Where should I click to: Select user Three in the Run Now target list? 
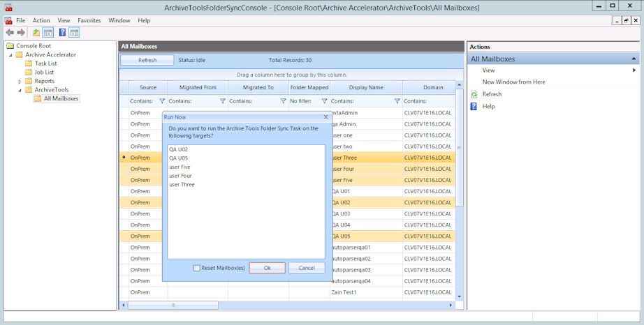pos(182,185)
